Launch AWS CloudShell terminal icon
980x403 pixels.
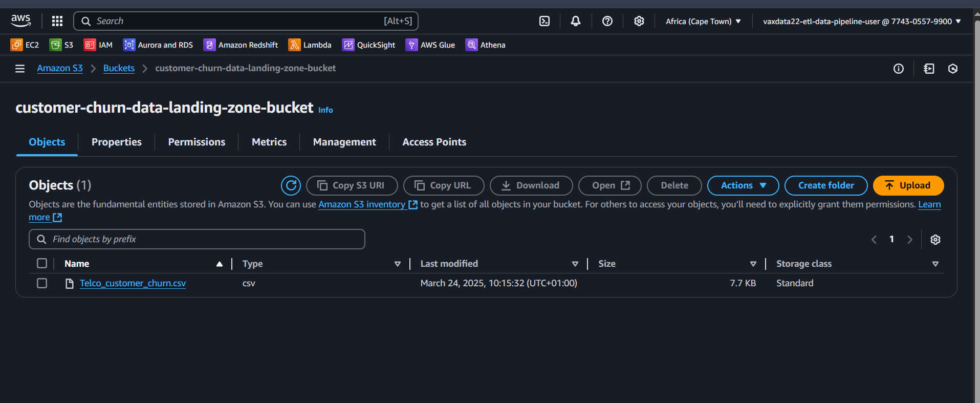(x=545, y=21)
